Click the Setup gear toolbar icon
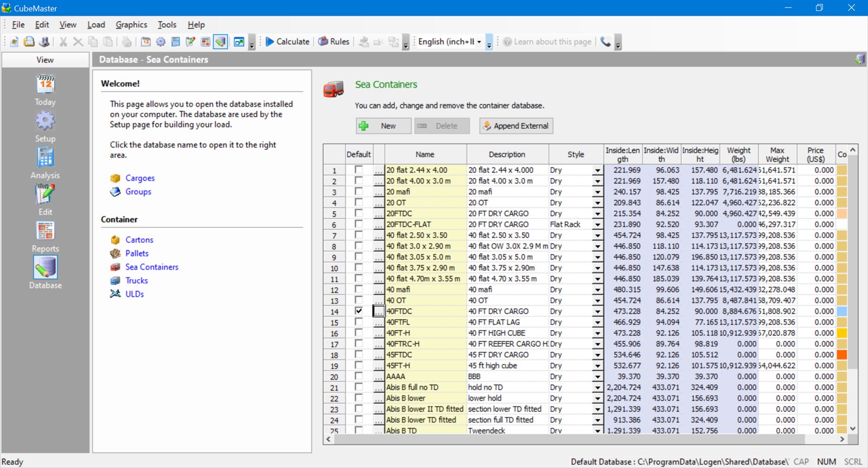The width and height of the screenshot is (868, 468). point(161,42)
